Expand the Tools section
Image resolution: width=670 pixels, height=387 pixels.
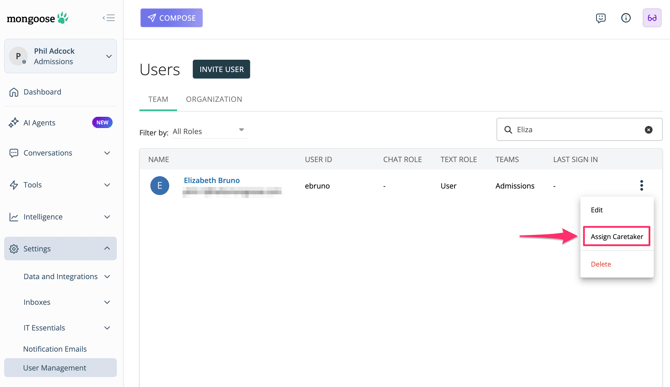coord(107,185)
